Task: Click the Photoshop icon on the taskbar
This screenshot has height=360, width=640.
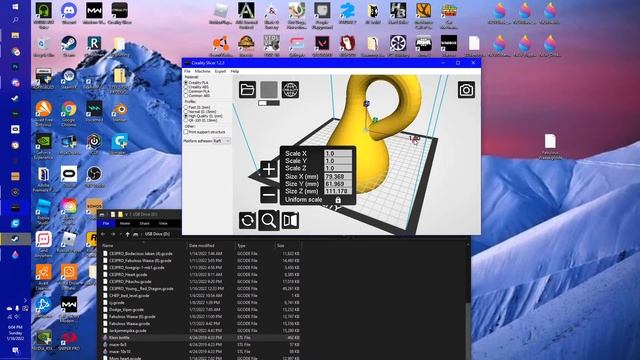Action: (x=15, y=67)
